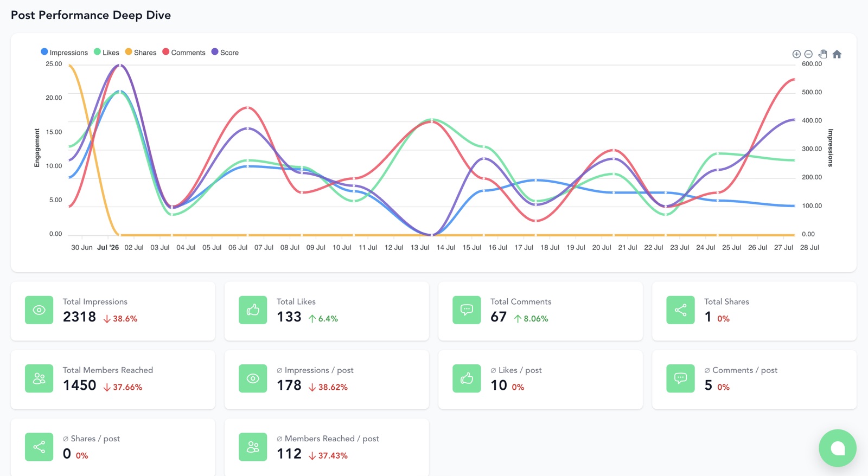The width and height of the screenshot is (868, 476).
Task: Click the 20 Jul axis label
Action: (x=602, y=247)
